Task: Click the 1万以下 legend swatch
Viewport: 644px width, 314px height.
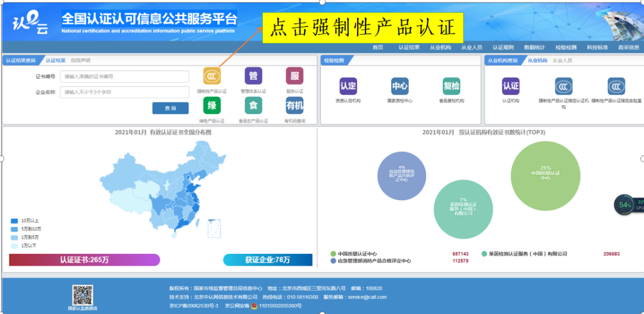Action: (x=14, y=246)
